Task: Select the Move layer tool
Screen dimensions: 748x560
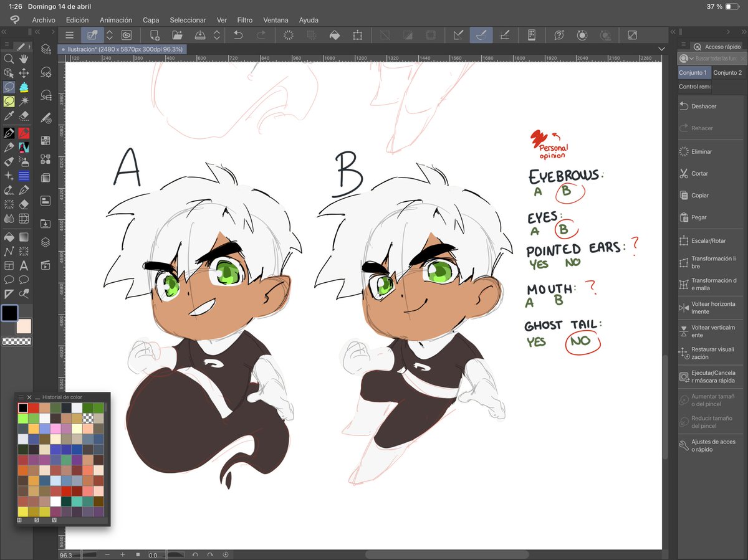Action: coord(24,73)
